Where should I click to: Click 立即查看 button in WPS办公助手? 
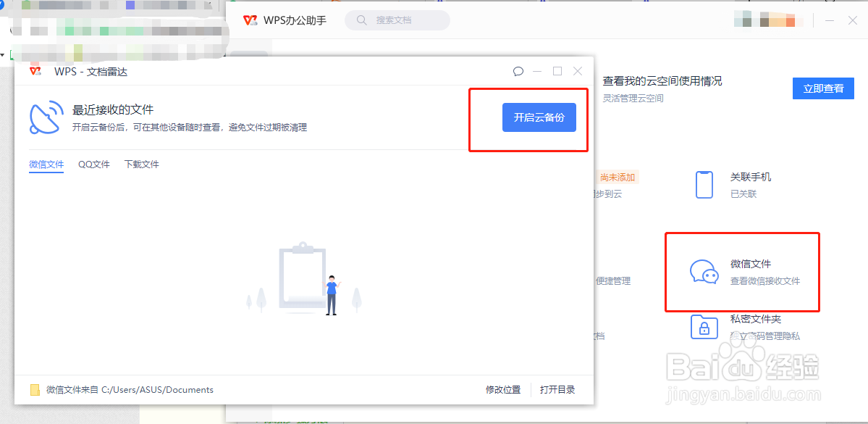(x=823, y=88)
